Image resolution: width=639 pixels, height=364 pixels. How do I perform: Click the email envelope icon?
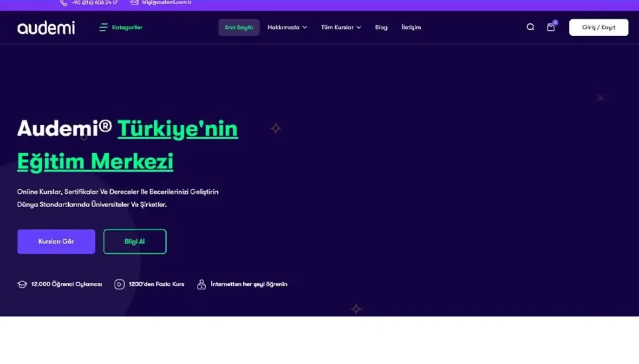(134, 3)
